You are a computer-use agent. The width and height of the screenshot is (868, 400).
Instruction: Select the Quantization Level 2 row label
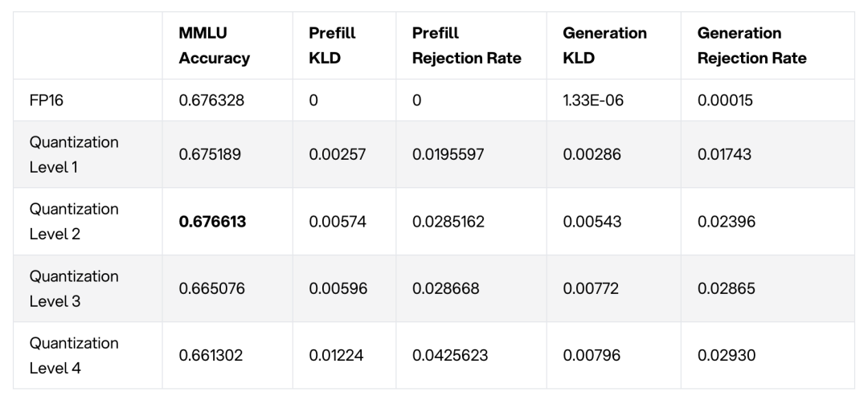coord(74,221)
